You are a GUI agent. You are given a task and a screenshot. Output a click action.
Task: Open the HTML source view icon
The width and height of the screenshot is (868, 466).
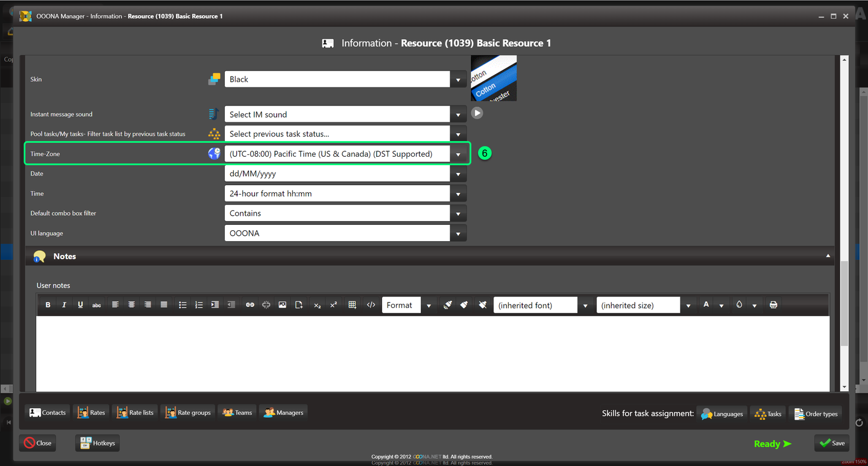371,305
